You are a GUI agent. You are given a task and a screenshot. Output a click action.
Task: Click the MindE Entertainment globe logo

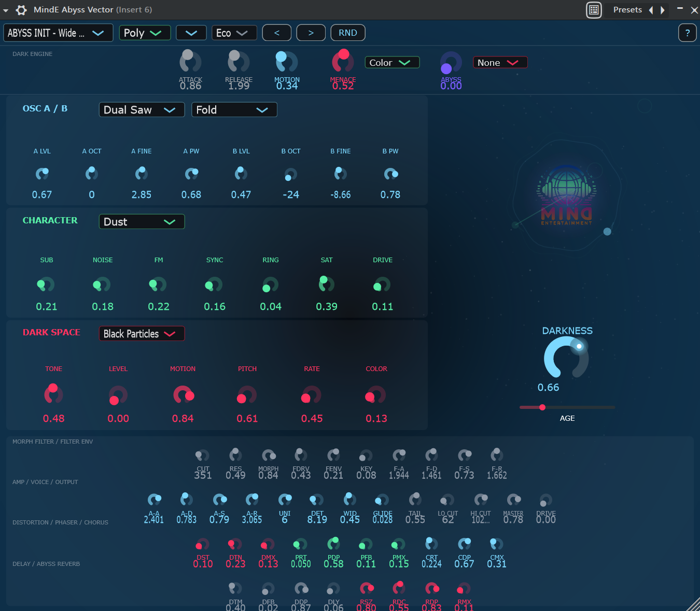tap(567, 195)
